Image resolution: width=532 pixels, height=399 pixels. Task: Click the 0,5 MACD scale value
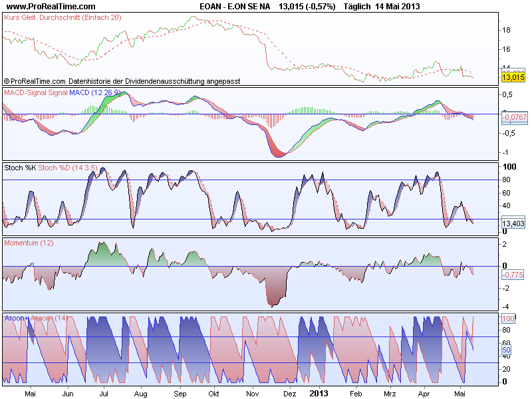coord(507,94)
